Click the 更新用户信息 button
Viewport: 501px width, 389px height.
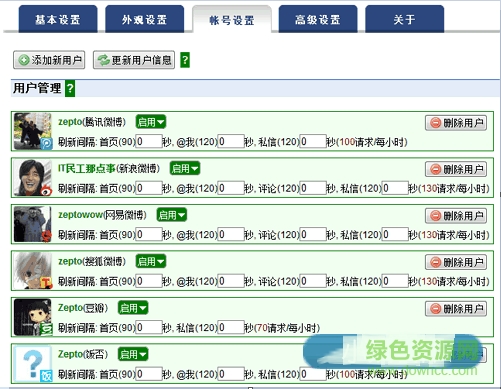coord(134,60)
